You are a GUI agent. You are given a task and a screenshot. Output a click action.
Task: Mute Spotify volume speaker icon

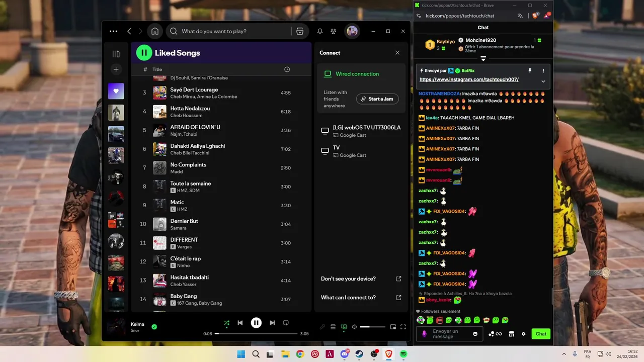(354, 327)
